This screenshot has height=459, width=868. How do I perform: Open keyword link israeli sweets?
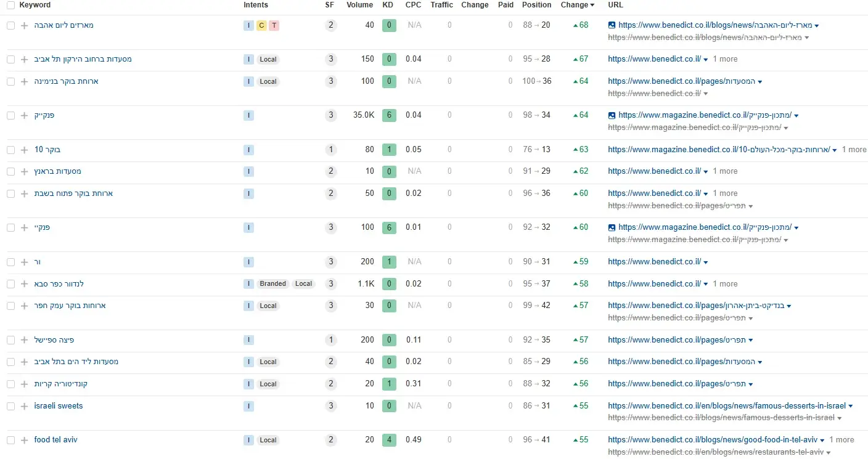click(59, 406)
